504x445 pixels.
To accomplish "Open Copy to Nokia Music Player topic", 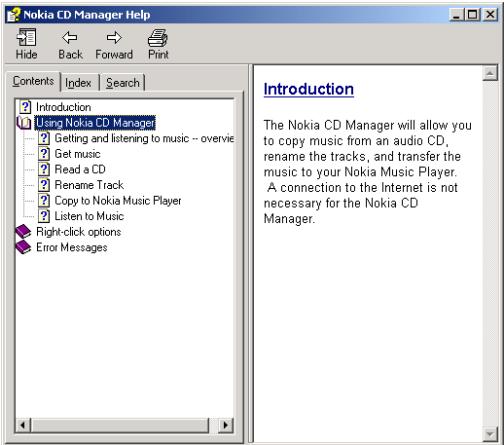I will pos(118,201).
